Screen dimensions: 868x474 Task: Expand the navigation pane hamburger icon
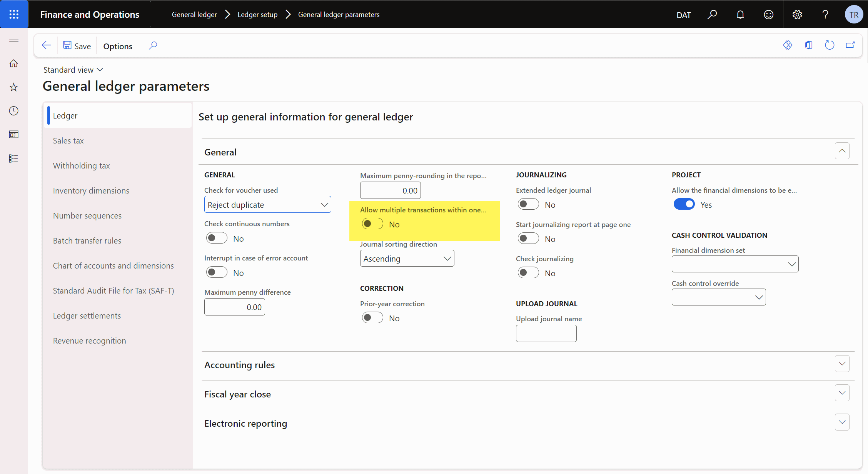coord(14,40)
